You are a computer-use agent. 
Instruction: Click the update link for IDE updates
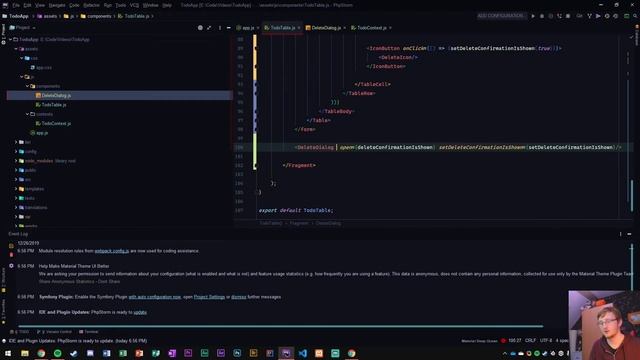point(140,312)
